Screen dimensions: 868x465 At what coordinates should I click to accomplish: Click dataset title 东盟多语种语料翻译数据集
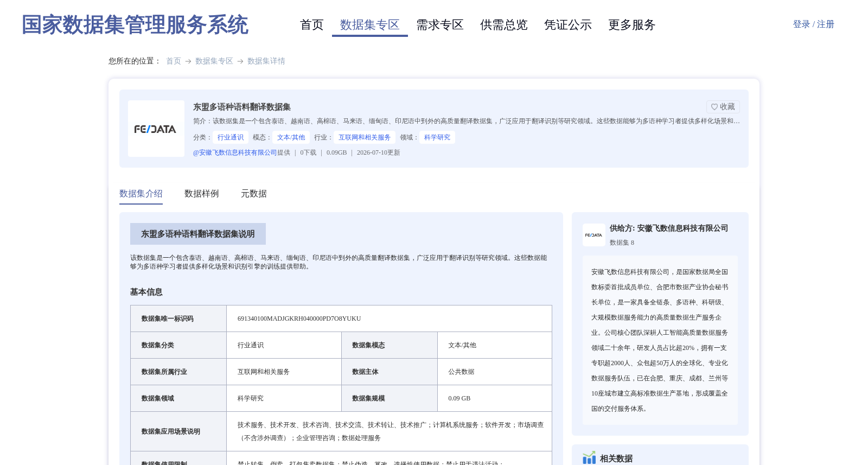point(242,107)
